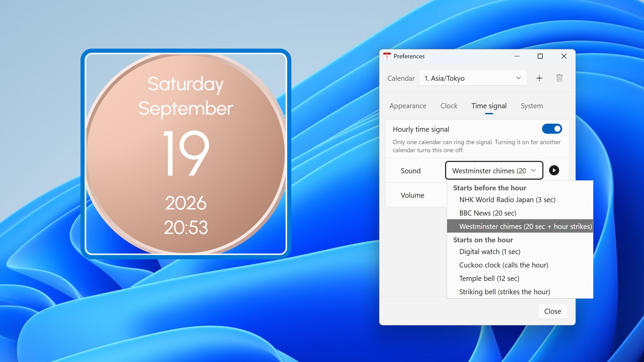Close Preferences with the X button
Screen dimensions: 644x362
(564, 56)
